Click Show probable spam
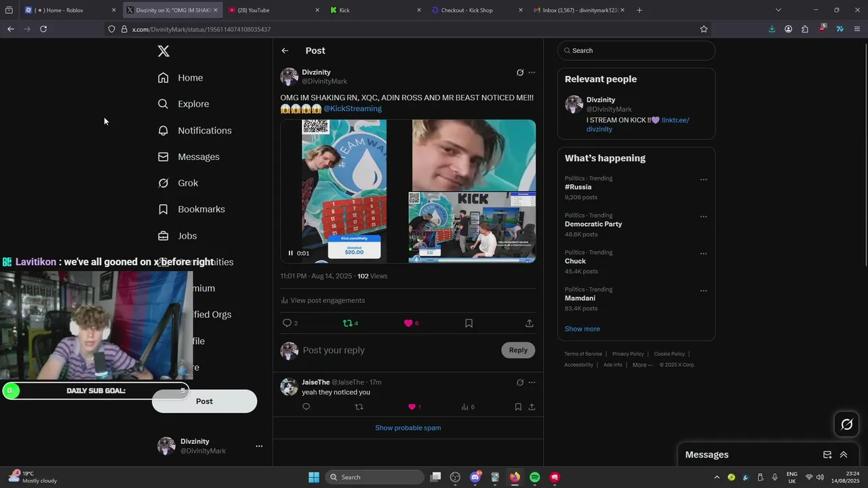Image resolution: width=868 pixels, height=488 pixels. click(x=408, y=428)
